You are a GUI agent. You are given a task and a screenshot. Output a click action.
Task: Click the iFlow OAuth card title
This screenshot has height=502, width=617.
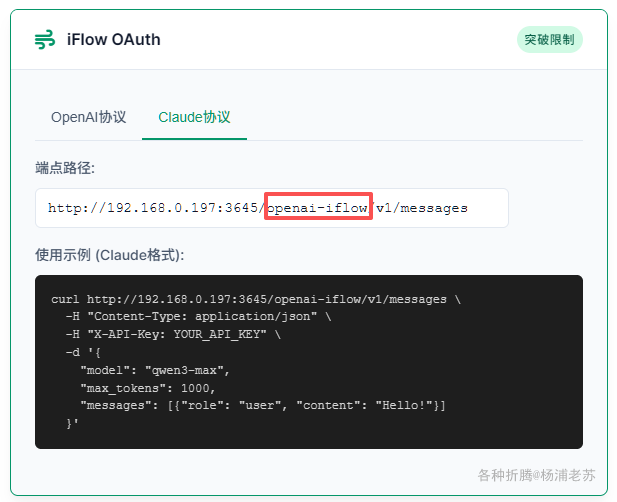pyautogui.click(x=114, y=39)
